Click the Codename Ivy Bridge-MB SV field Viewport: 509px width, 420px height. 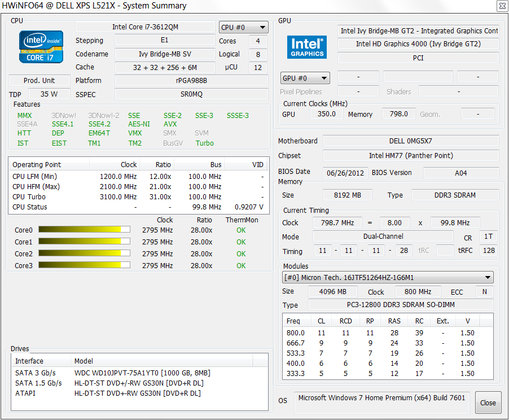165,54
